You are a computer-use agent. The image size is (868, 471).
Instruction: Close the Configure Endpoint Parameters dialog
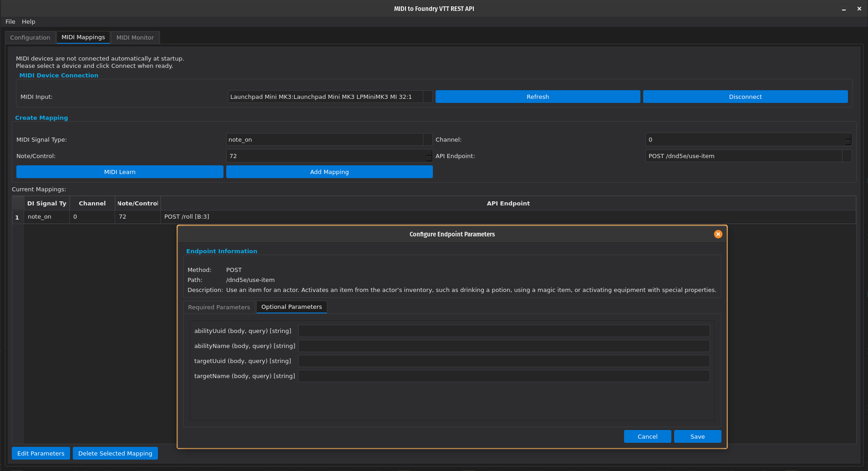click(718, 234)
